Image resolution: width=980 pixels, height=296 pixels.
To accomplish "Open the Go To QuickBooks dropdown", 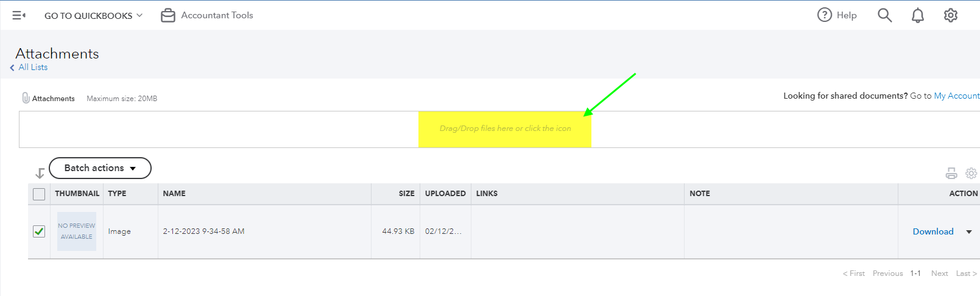I will pos(93,16).
